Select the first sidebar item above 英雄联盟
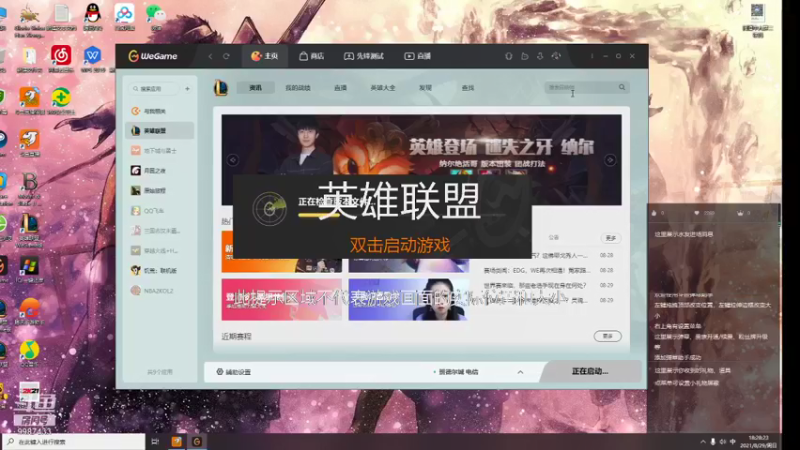 point(159,111)
